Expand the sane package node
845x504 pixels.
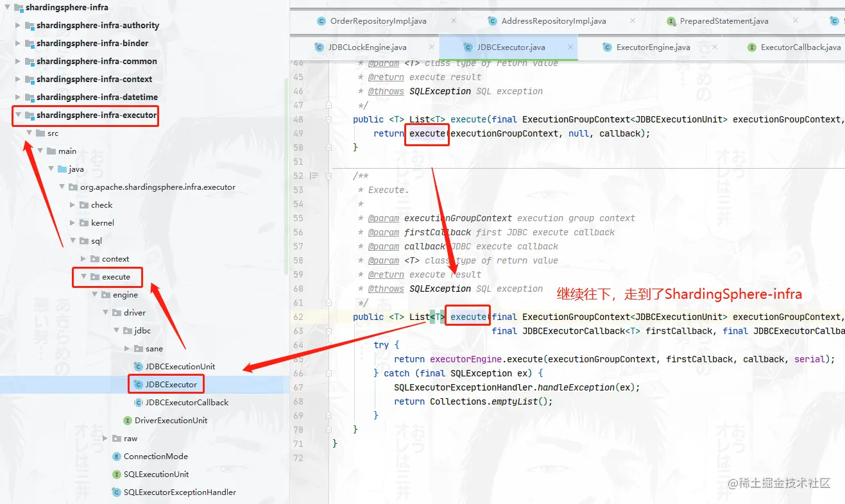tap(127, 349)
